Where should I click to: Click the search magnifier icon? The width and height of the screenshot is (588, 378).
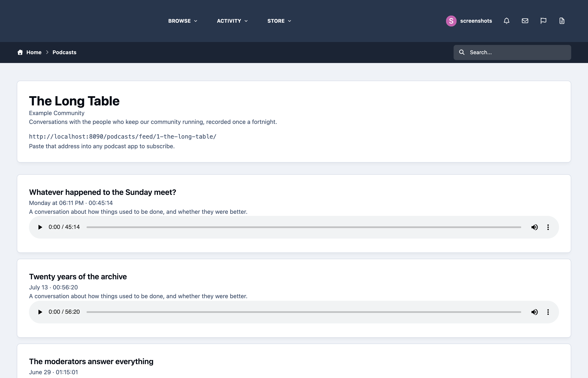tap(462, 52)
